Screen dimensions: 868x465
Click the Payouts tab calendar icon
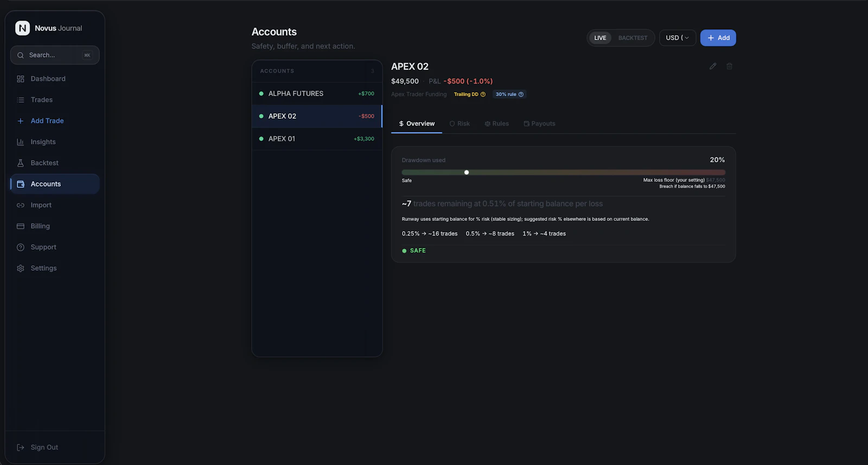tap(526, 124)
